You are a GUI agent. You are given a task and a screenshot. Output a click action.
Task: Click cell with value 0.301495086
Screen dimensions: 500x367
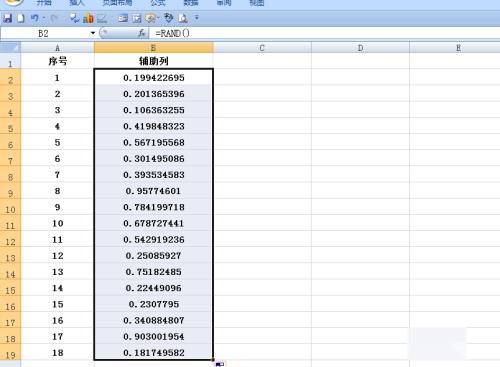tap(153, 159)
